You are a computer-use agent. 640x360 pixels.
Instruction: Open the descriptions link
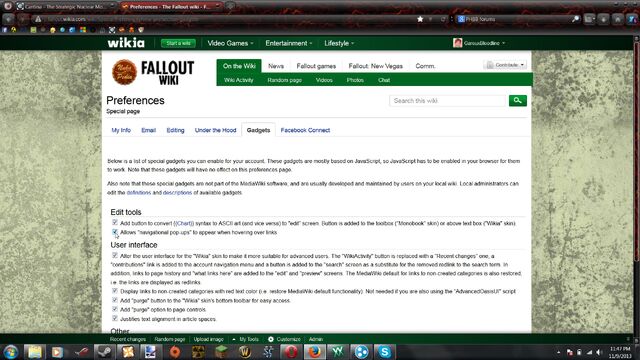tap(177, 193)
